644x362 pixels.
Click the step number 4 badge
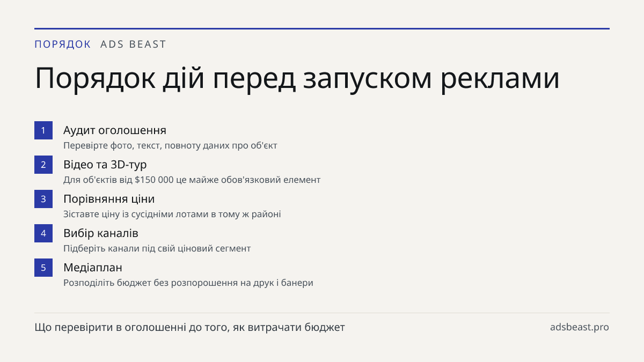[x=43, y=233]
